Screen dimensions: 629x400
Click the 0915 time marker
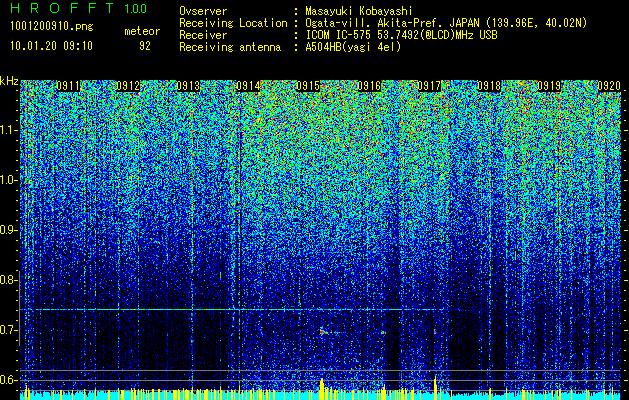tap(308, 85)
